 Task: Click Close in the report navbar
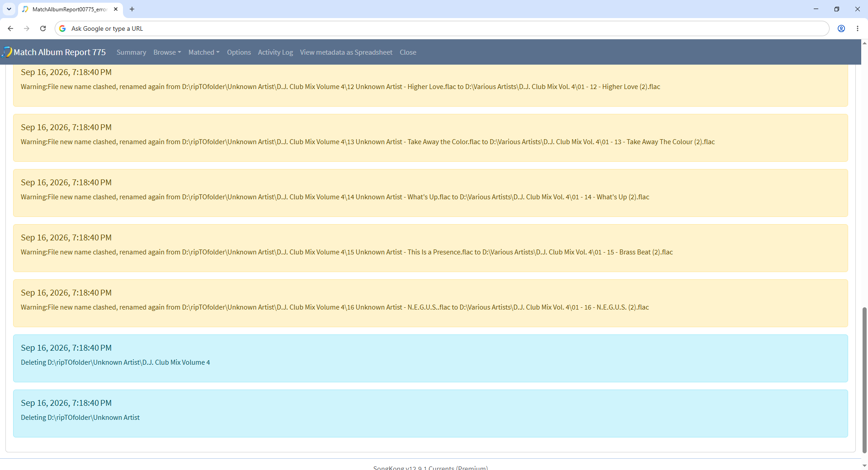pyautogui.click(x=408, y=52)
